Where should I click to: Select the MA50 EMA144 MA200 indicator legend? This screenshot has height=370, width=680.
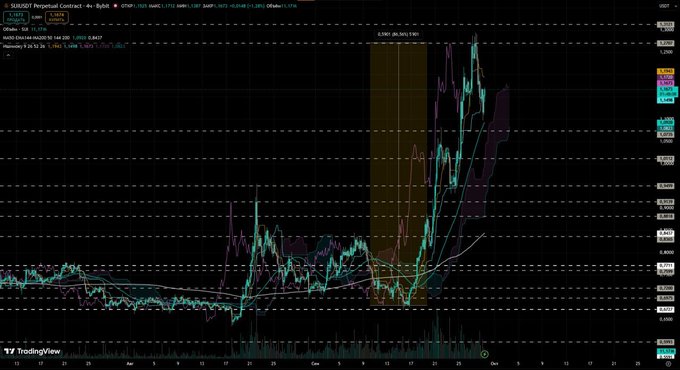point(52,38)
